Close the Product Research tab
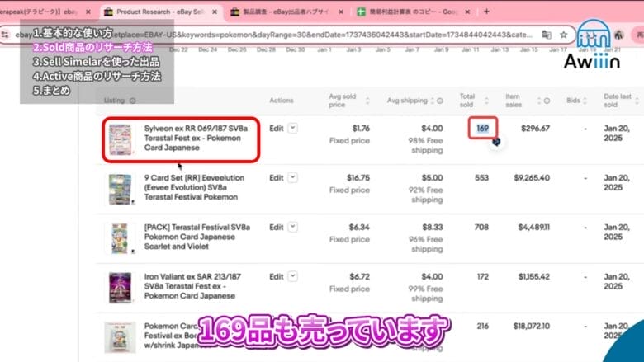Viewport: 644px width, 362px height. 215,12
